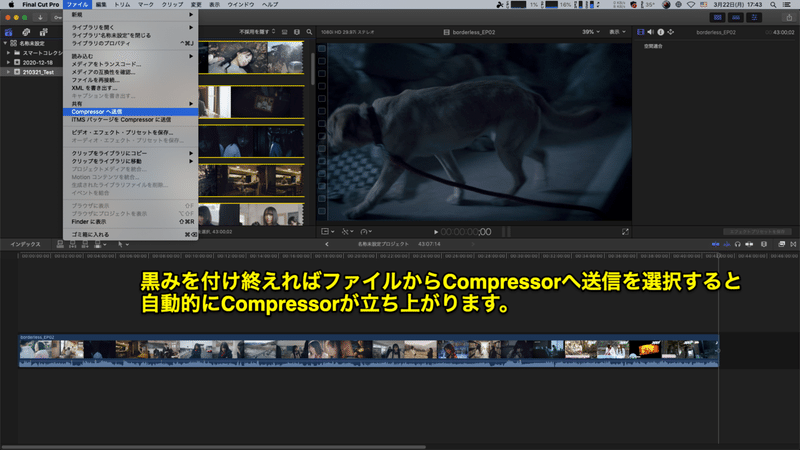Screen dimensions: 800x450
Task: Expand クリップをライブラリに移動 submenu
Action: (x=131, y=161)
